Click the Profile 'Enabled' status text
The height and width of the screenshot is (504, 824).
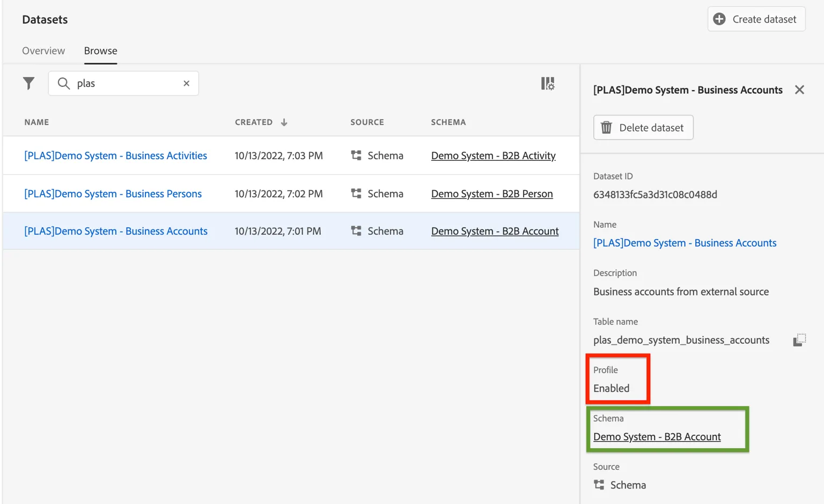(x=612, y=388)
